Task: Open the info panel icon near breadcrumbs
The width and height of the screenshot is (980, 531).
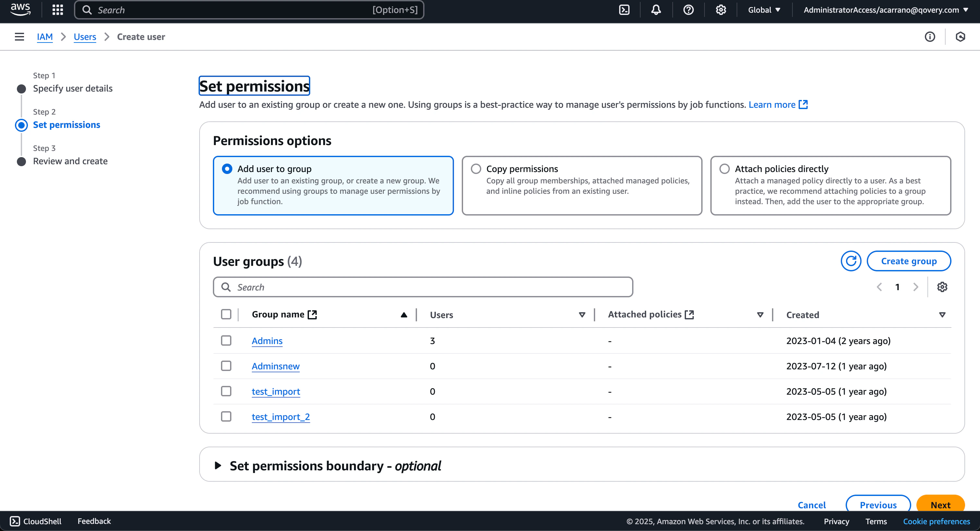Action: (930, 37)
